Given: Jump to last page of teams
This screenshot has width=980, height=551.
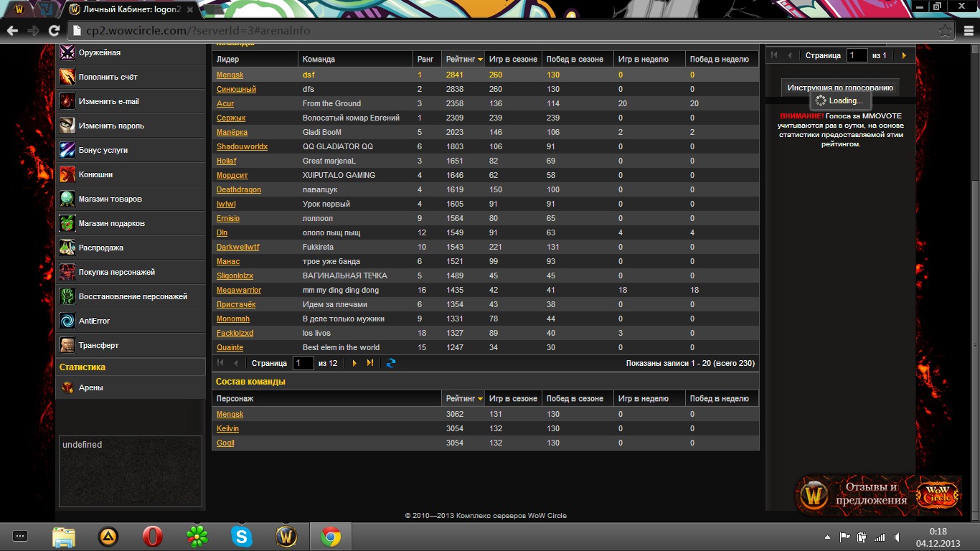Looking at the screenshot, I should pyautogui.click(x=370, y=363).
